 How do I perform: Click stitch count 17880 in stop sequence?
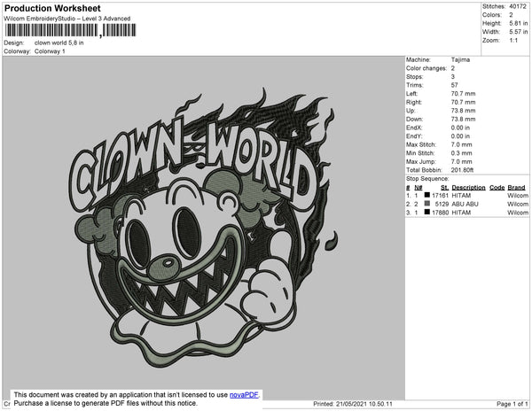(440, 213)
